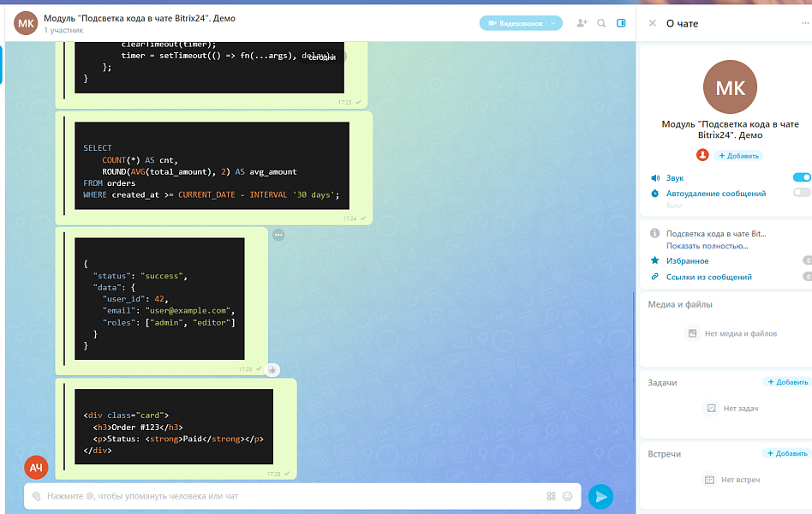Viewport: 812px width, 514px height.
Task: Click 'Показать полностью...' link
Action: (x=707, y=246)
